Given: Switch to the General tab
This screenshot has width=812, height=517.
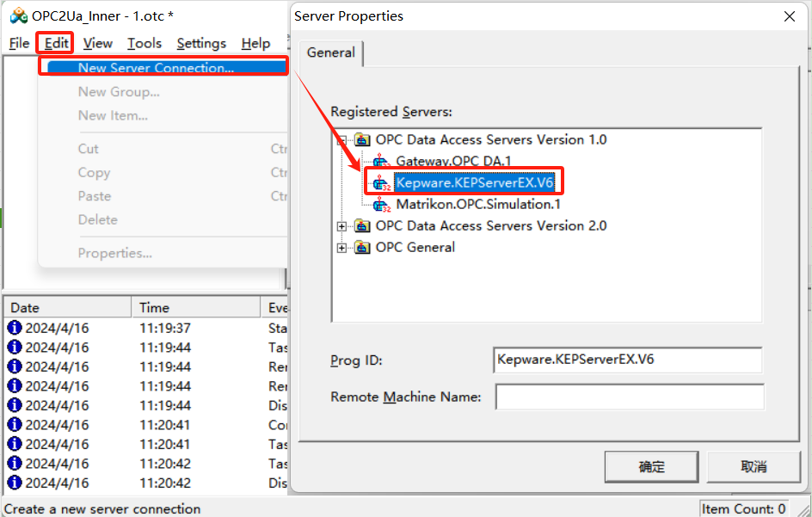Looking at the screenshot, I should pyautogui.click(x=331, y=52).
